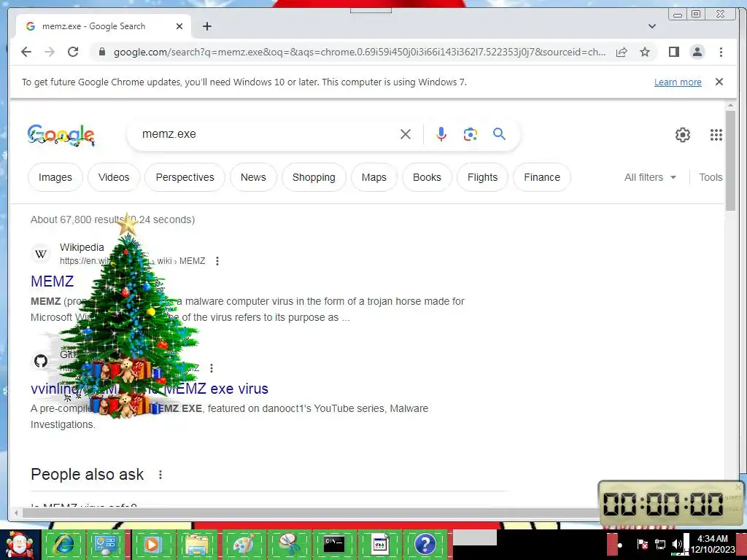747x560 pixels.
Task: Open Chrome three-dot menu
Action: click(721, 52)
